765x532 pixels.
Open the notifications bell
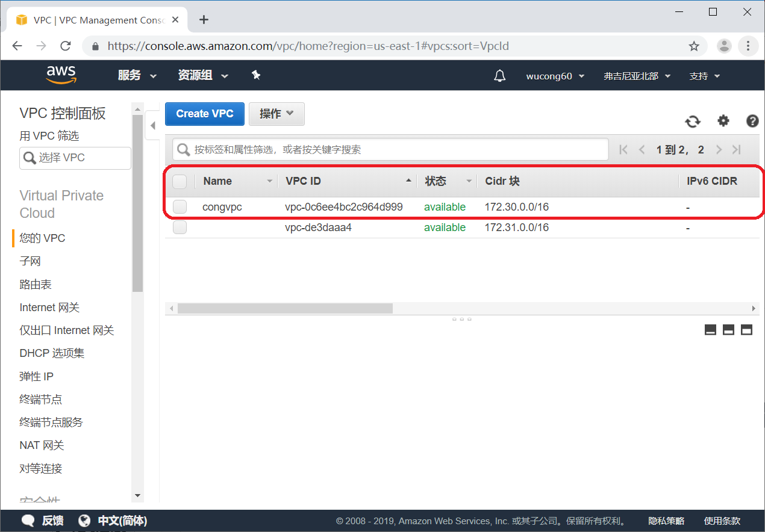(499, 75)
